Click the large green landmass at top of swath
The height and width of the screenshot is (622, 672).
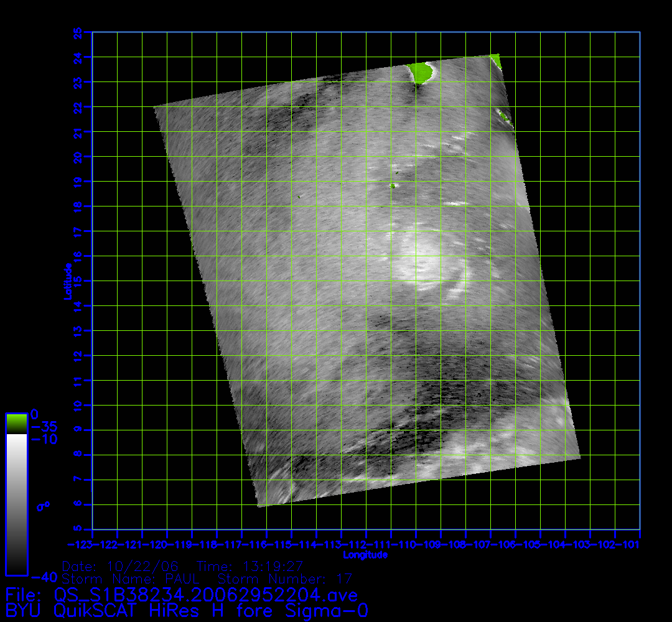tap(421, 72)
